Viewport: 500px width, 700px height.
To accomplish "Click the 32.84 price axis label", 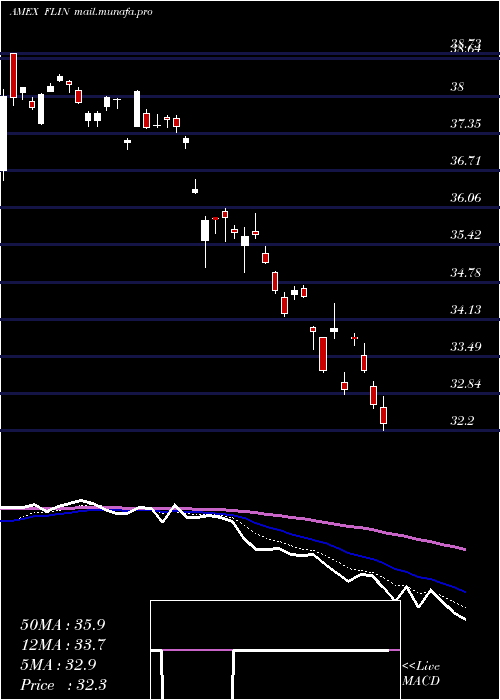I will pos(466,383).
